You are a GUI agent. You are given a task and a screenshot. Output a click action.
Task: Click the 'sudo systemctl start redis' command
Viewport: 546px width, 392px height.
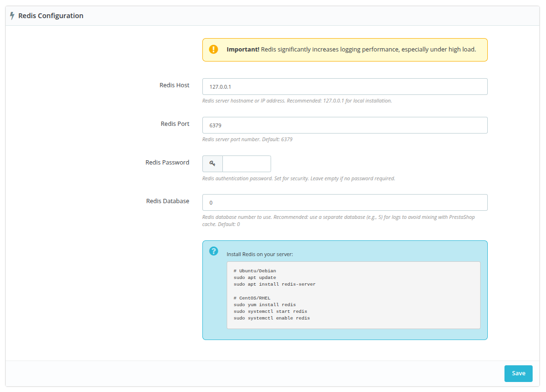click(x=271, y=311)
